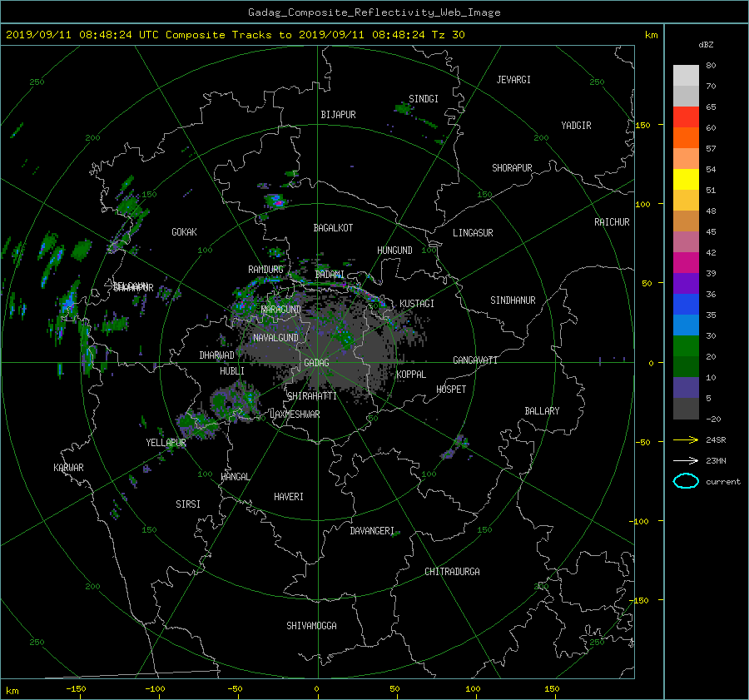Click the -150 tick on bottom axis

pyautogui.click(x=76, y=689)
